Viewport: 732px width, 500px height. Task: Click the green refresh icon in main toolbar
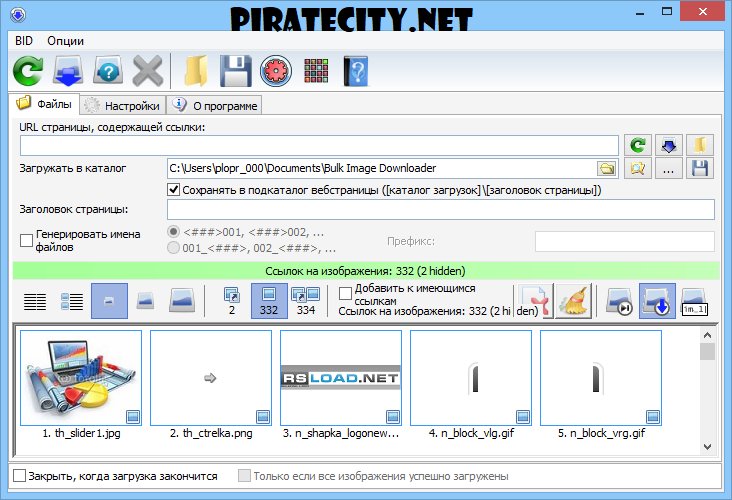coord(28,71)
